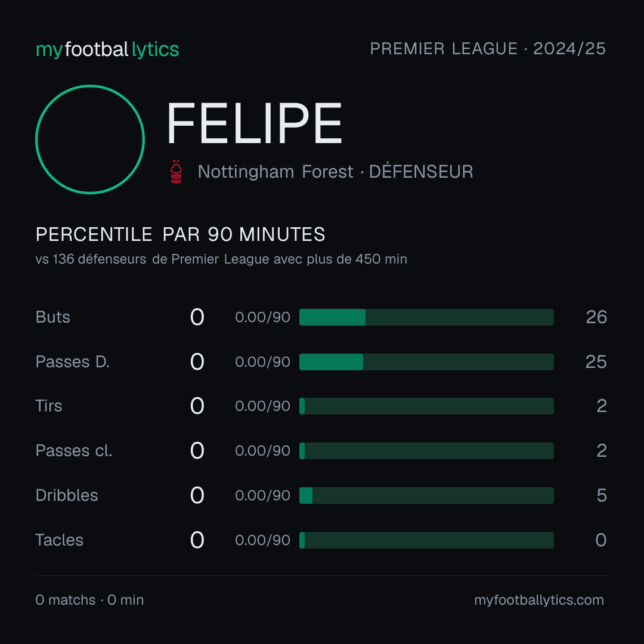Click the Tirs percentile bar
The height and width of the screenshot is (644, 644).
(x=426, y=406)
